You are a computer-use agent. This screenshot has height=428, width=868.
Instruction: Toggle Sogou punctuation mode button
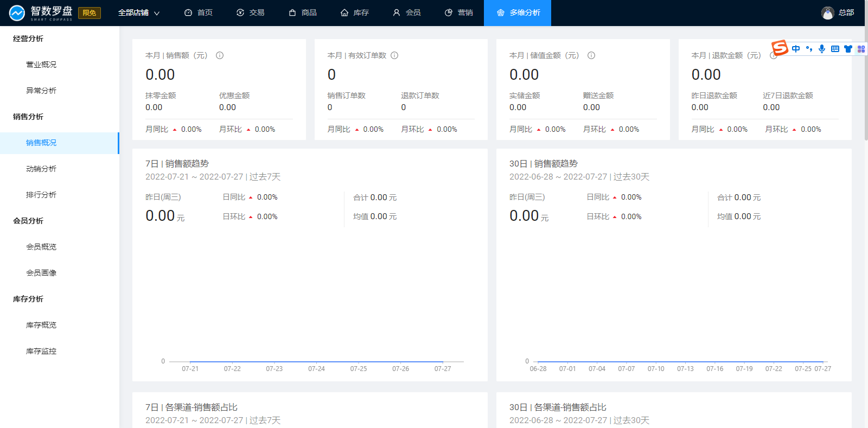(809, 49)
